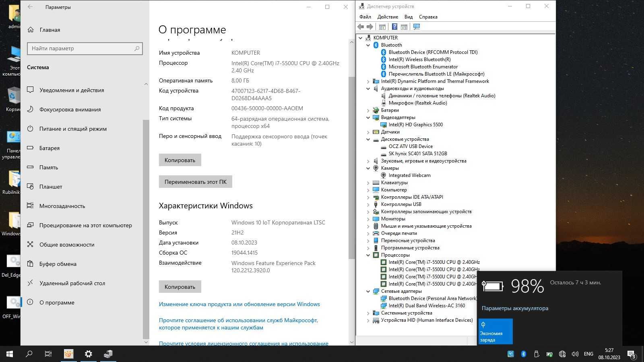Open Help via the blue question mark icon
The width and height of the screenshot is (644, 362).
(x=394, y=27)
